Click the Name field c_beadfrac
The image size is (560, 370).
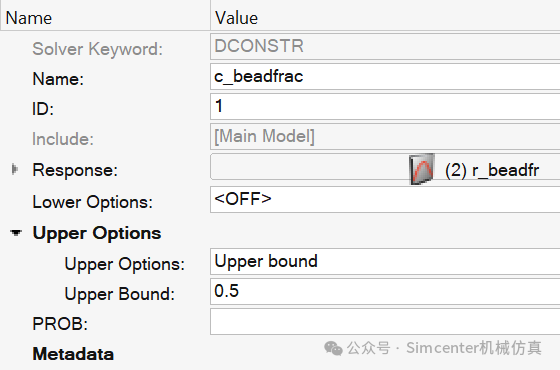coord(385,76)
